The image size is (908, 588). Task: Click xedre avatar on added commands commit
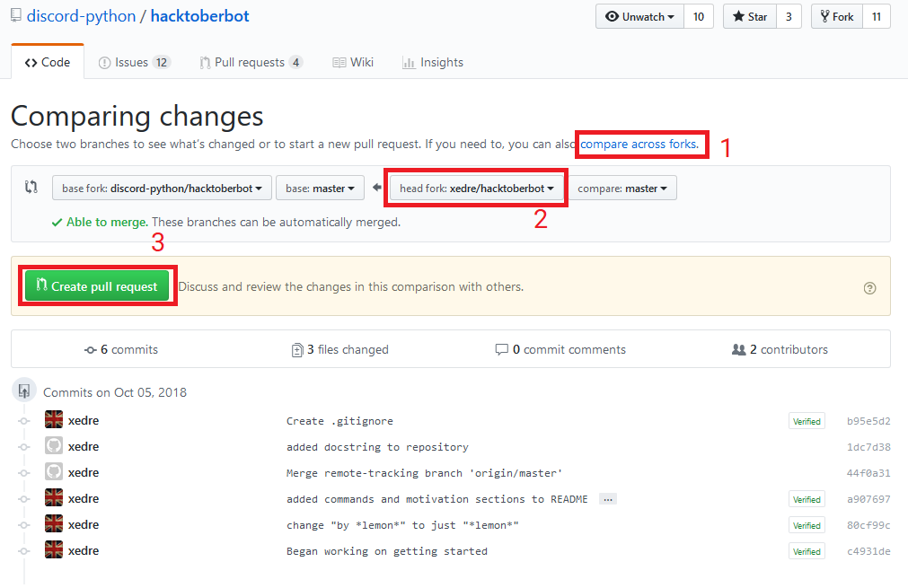[54, 498]
